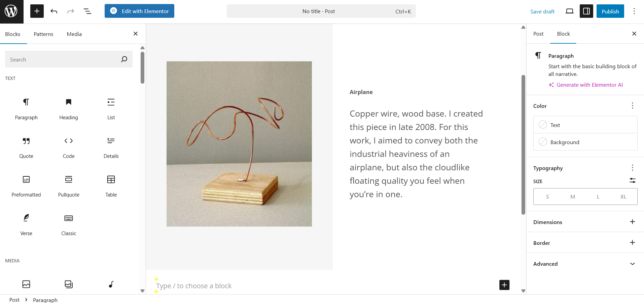Click the Publish button
Screen dimensions: 644x303
pyautogui.click(x=610, y=11)
